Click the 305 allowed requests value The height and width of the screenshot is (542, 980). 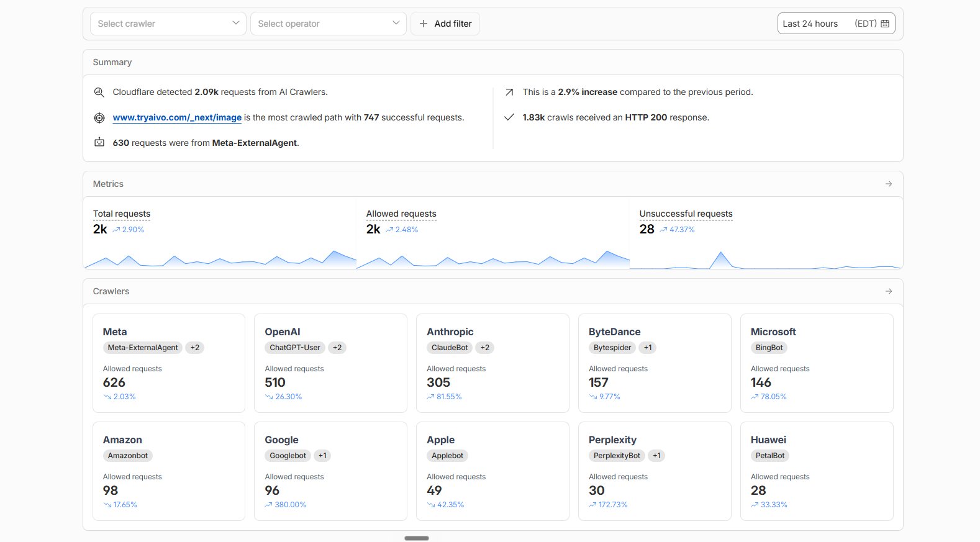438,382
